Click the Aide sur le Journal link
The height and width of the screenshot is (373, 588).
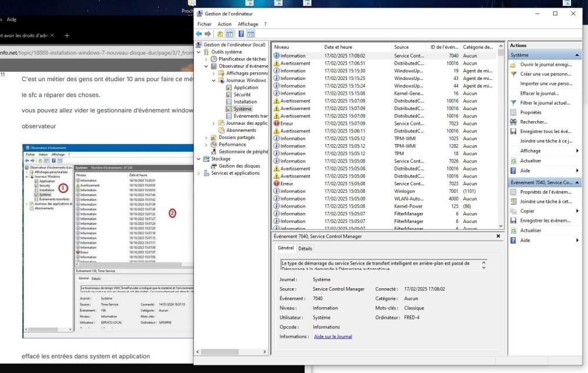click(333, 337)
